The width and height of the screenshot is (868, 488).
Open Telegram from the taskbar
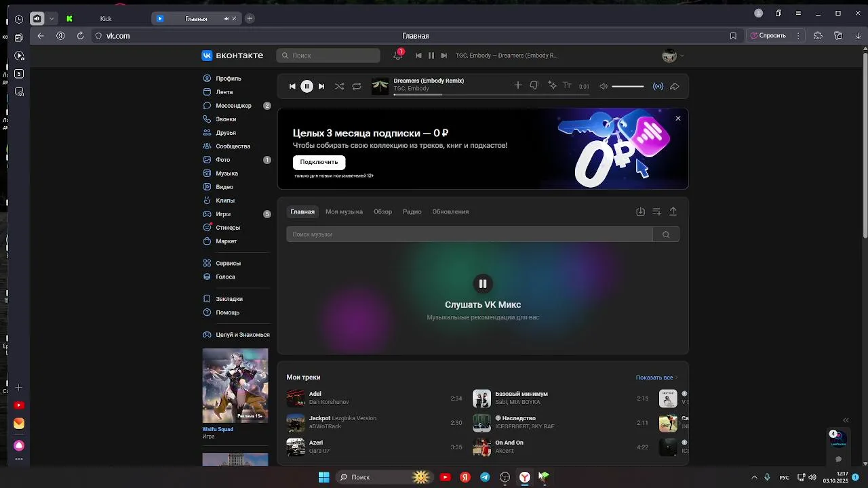click(x=485, y=477)
